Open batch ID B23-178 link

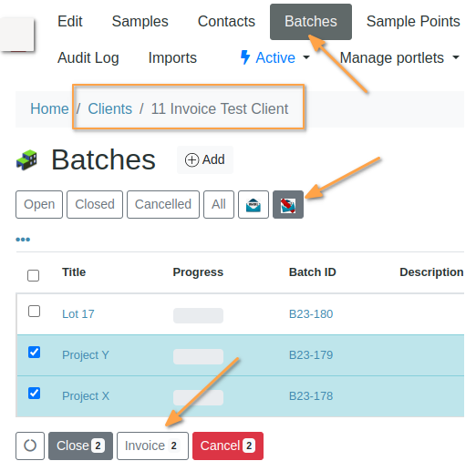point(311,396)
